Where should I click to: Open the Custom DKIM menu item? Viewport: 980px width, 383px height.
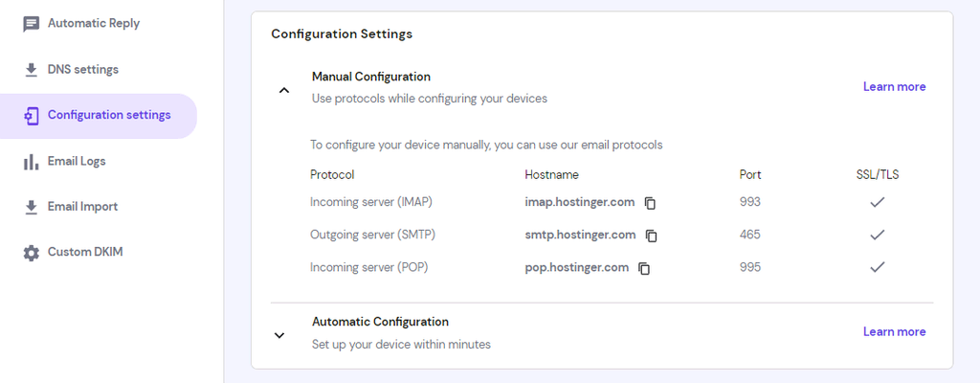(x=85, y=253)
